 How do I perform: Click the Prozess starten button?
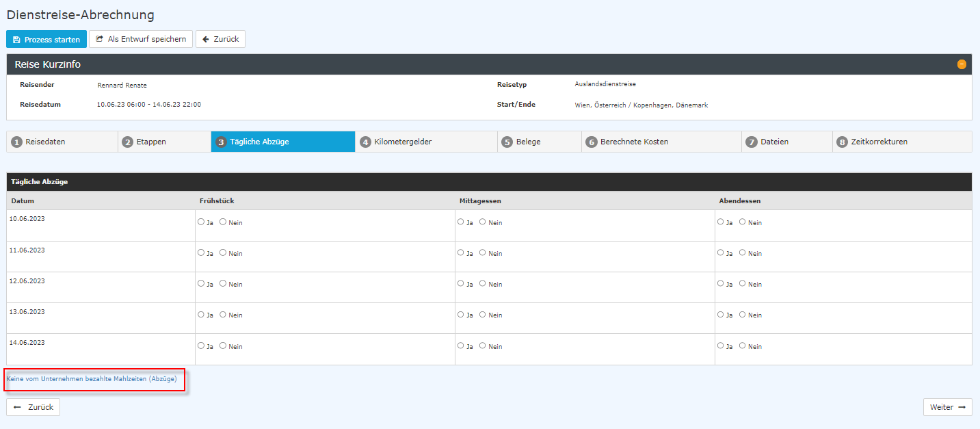(x=47, y=40)
